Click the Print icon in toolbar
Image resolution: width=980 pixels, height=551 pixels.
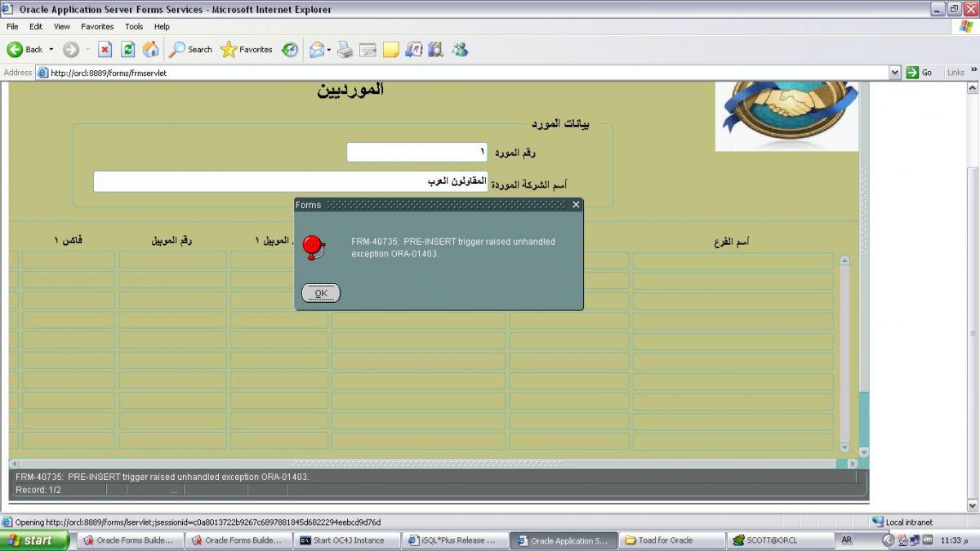click(345, 50)
